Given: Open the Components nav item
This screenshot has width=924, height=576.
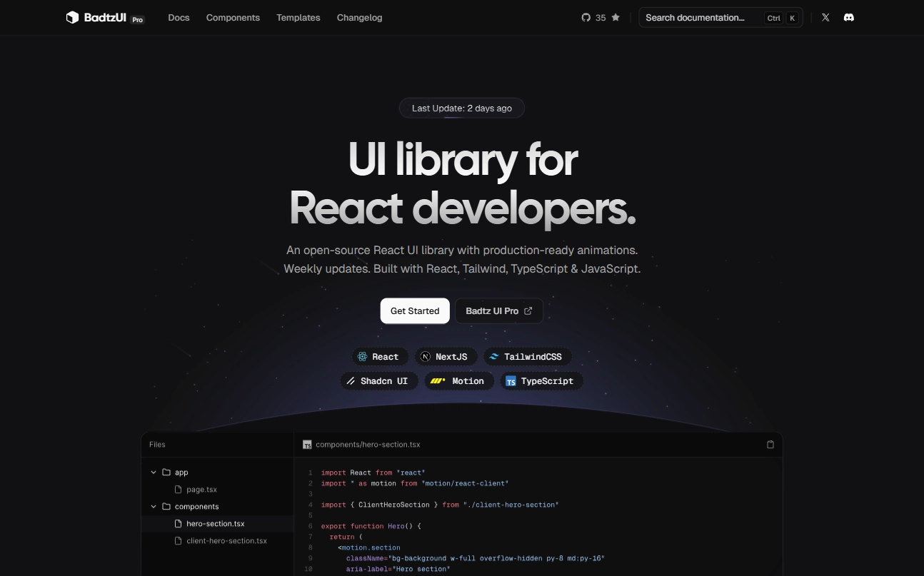Looking at the screenshot, I should [x=233, y=18].
